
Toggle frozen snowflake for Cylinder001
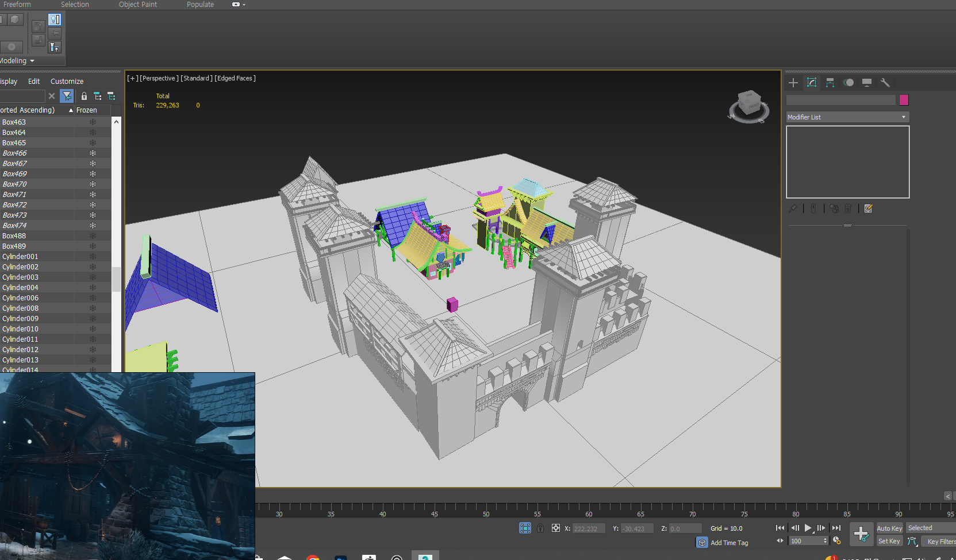tap(93, 256)
